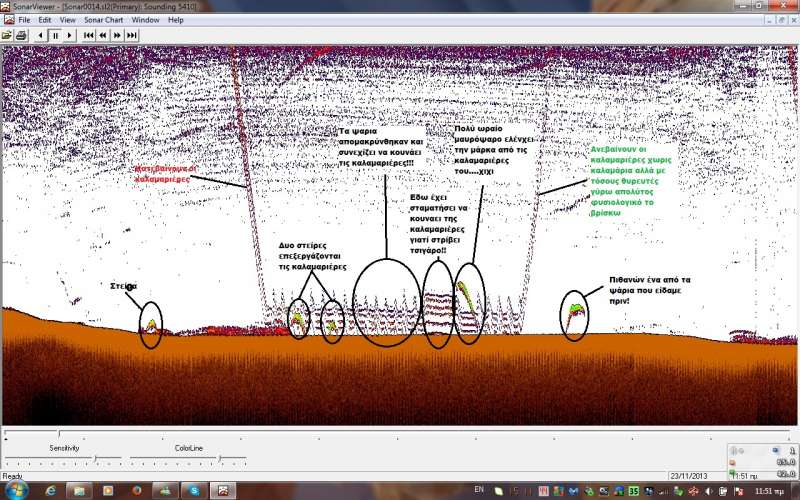This screenshot has width=800, height=500.
Task: Click the log position marker on the timeline
Action: [59, 434]
